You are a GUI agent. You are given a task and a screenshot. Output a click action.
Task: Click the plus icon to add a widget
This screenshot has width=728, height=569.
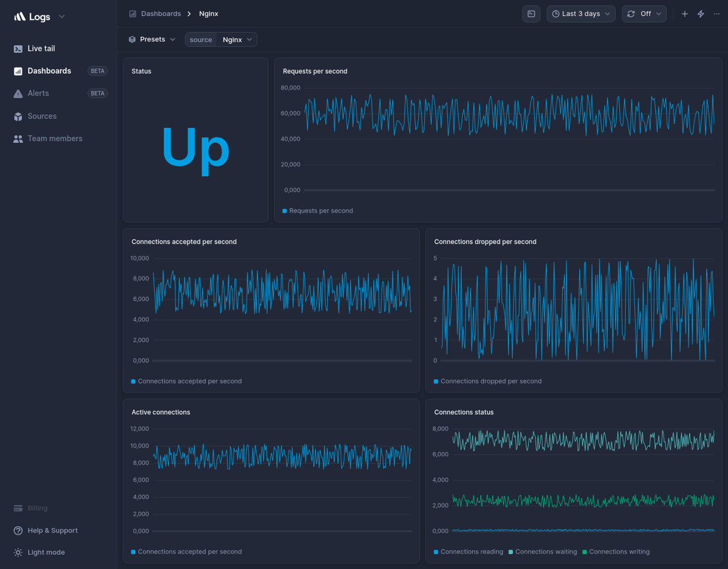tap(684, 14)
